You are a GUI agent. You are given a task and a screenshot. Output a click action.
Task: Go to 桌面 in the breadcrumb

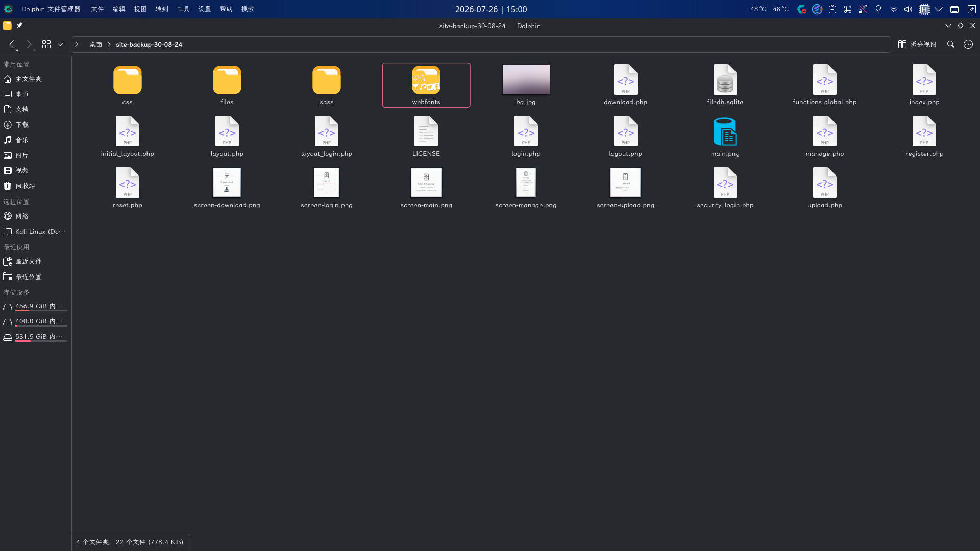(96, 45)
